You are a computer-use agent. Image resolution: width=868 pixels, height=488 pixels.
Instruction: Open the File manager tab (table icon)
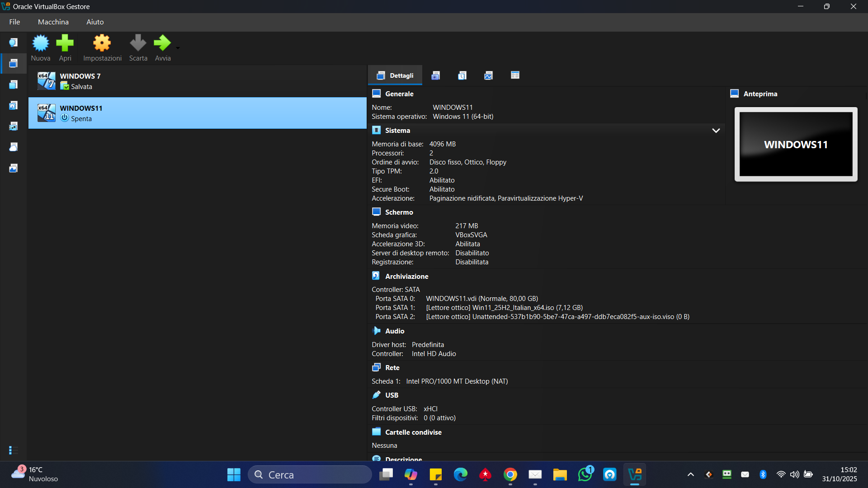tap(515, 75)
